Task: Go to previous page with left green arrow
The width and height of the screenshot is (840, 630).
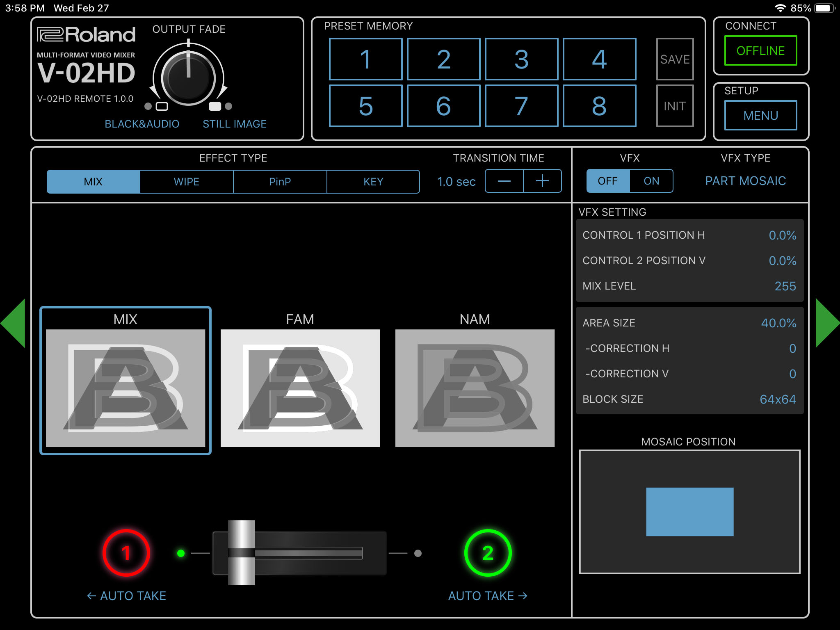Action: (x=13, y=323)
